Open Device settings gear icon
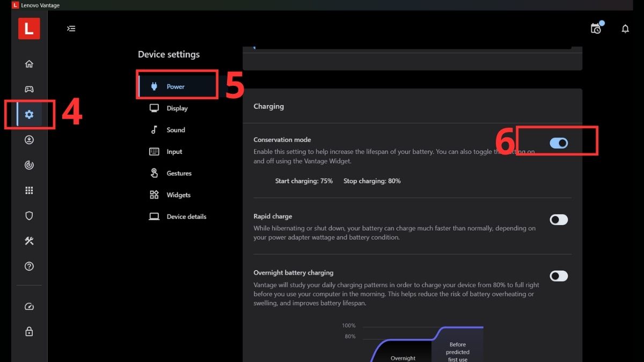 click(29, 114)
